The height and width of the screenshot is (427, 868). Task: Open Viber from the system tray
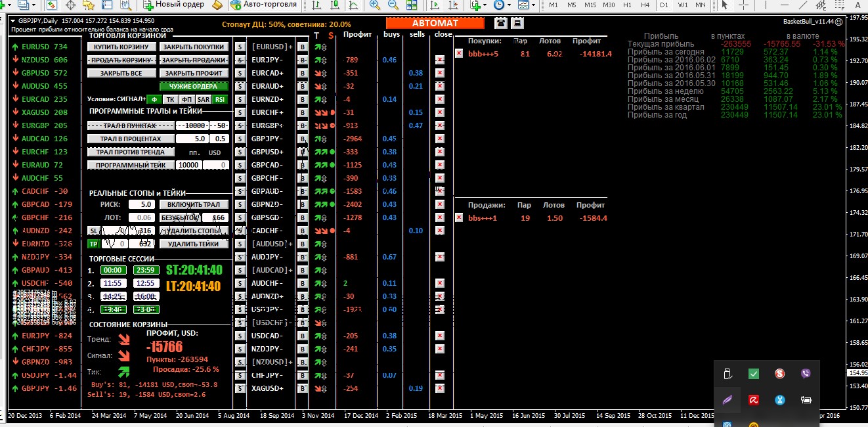[x=806, y=374]
